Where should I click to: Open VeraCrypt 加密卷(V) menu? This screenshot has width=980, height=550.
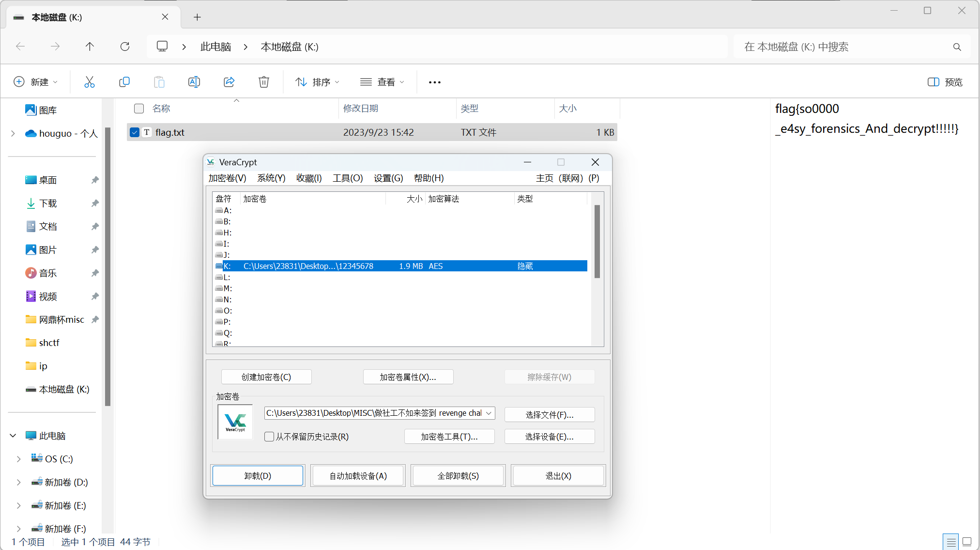click(x=227, y=178)
